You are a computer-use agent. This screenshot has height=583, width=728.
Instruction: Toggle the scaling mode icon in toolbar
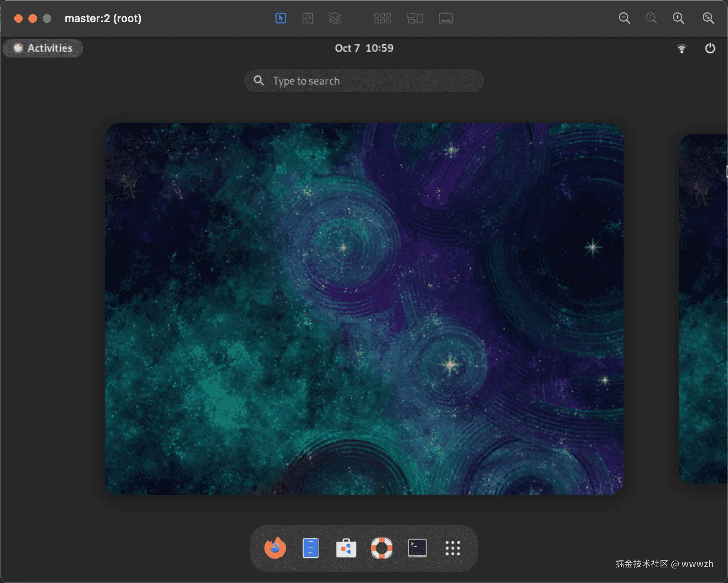pos(308,18)
